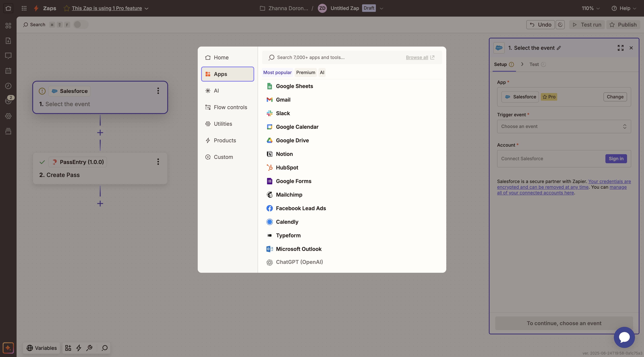
Task: Select Home in the app picker sidebar
Action: click(x=227, y=57)
